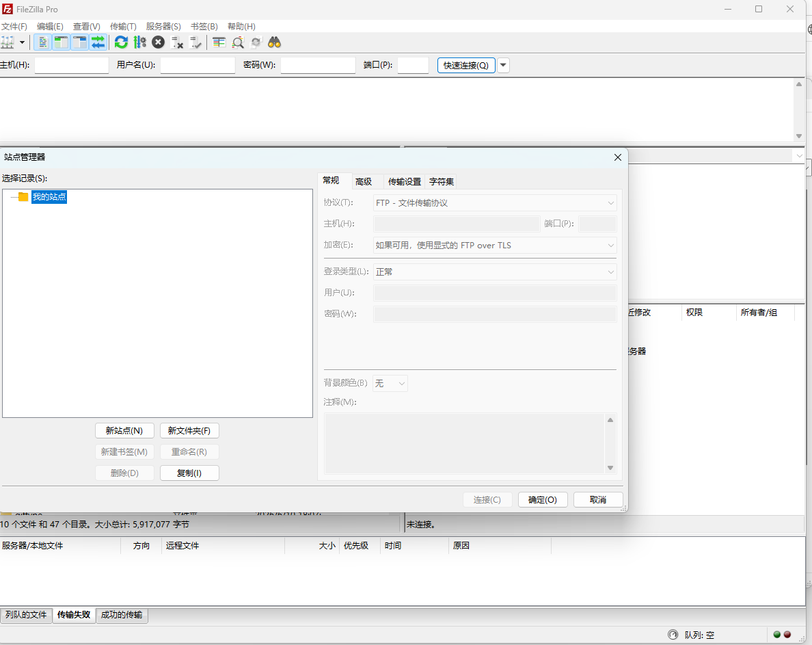The width and height of the screenshot is (812, 645).
Task: Click the green activity indicator light
Action: (x=776, y=635)
